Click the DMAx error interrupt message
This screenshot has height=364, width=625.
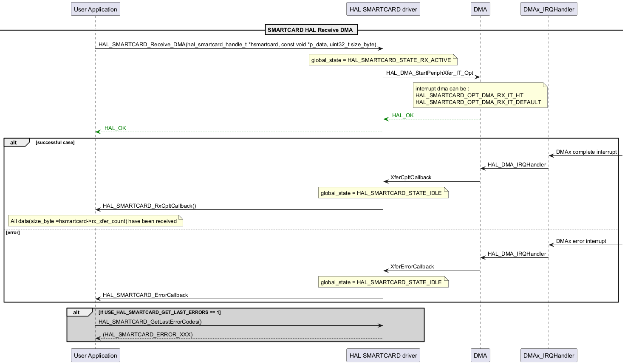[x=581, y=241]
